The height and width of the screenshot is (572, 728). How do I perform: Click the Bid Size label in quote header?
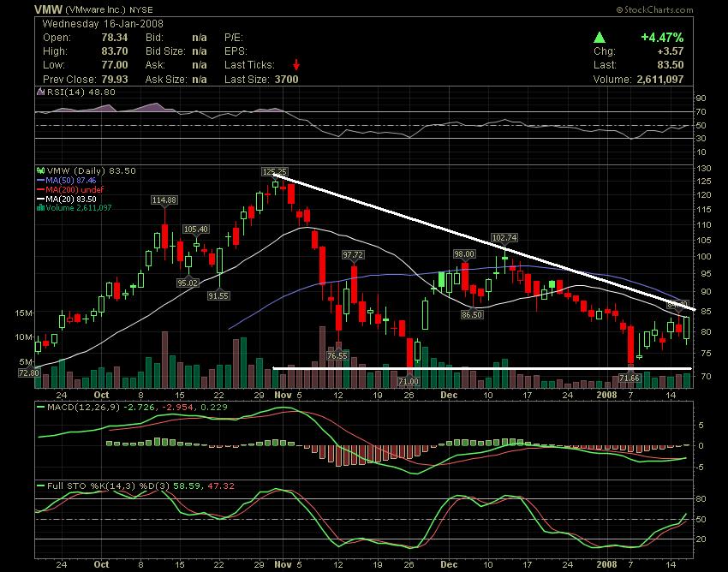165,51
